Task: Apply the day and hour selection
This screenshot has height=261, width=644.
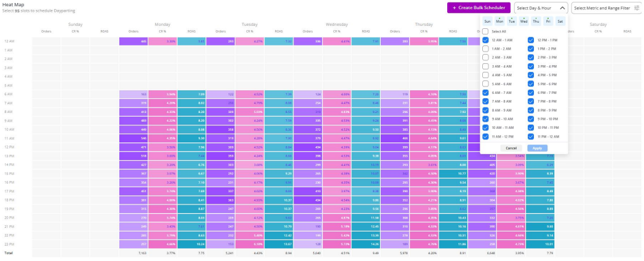Action: click(537, 148)
